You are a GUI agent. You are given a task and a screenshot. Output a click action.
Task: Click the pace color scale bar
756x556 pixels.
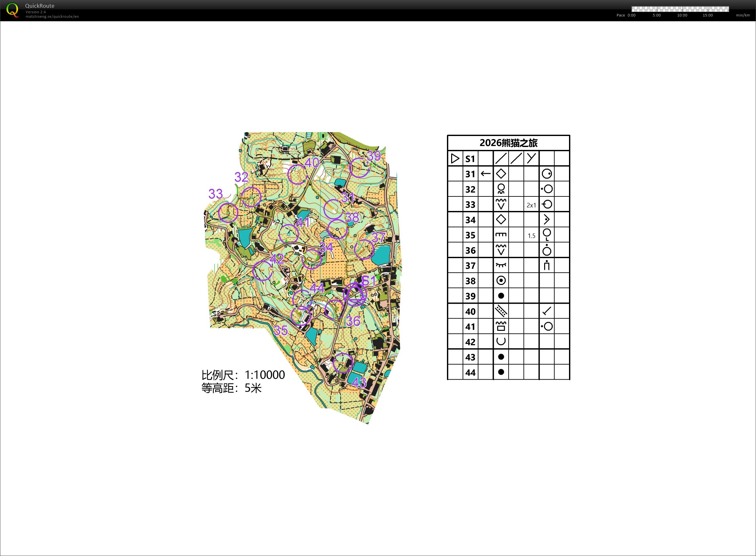(x=680, y=9)
